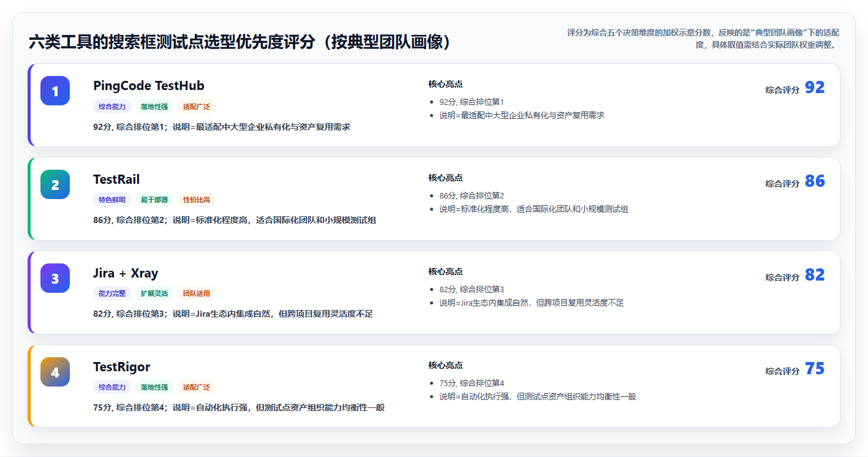Click 适配广泛 tag under TestRigor
The width and height of the screenshot is (868, 457).
pyautogui.click(x=197, y=387)
